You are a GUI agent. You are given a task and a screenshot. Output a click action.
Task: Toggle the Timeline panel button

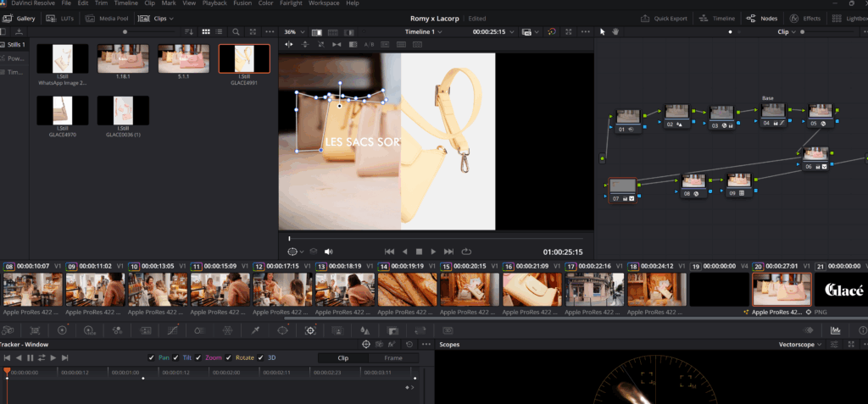(x=717, y=19)
